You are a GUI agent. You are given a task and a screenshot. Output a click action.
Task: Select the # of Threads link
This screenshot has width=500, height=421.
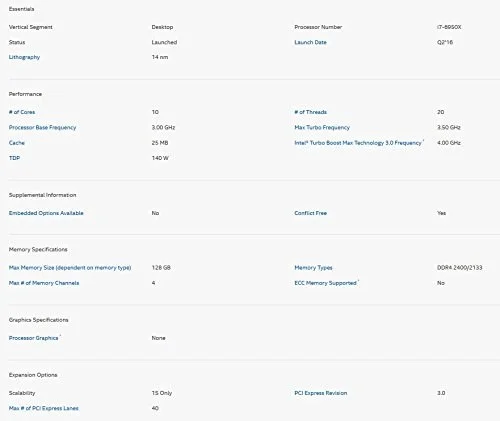coord(310,112)
